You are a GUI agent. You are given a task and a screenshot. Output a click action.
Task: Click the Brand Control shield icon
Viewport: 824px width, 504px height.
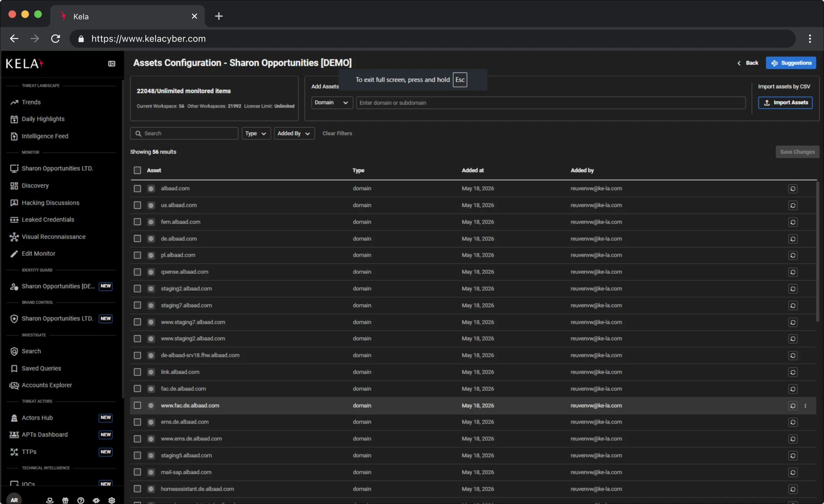click(x=14, y=319)
